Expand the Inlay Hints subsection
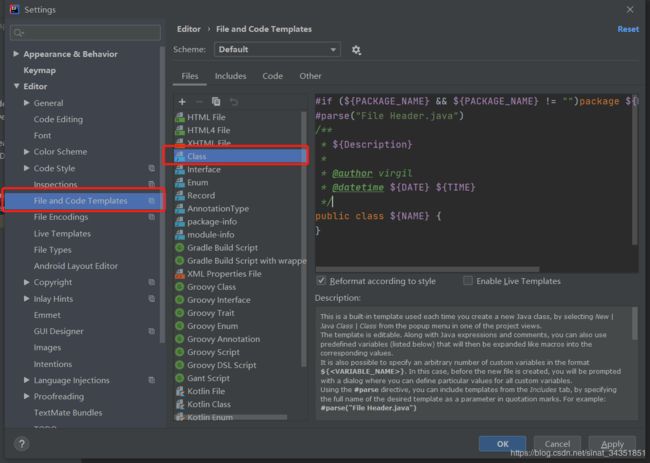 pos(27,299)
